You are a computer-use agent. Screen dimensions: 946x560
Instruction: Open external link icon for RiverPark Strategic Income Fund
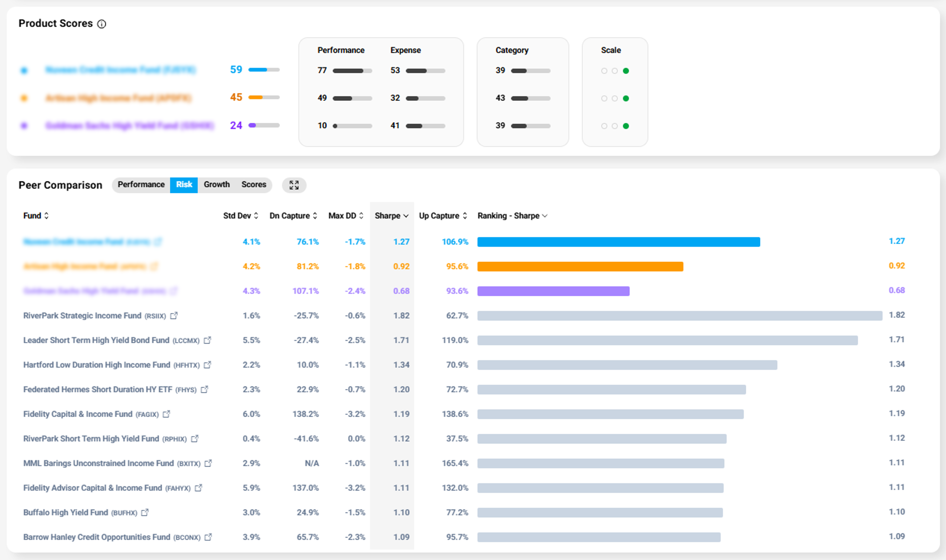point(174,315)
